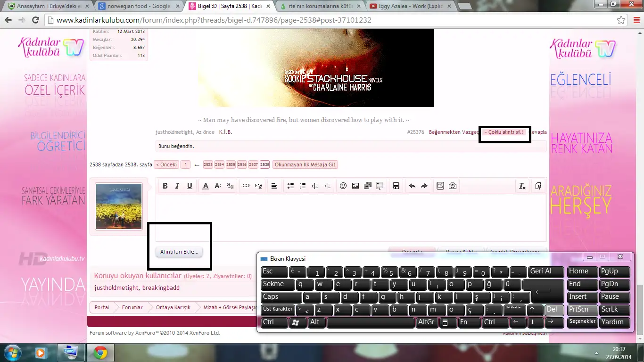Toggle AltGr on the on-screen keyboard

click(427, 322)
